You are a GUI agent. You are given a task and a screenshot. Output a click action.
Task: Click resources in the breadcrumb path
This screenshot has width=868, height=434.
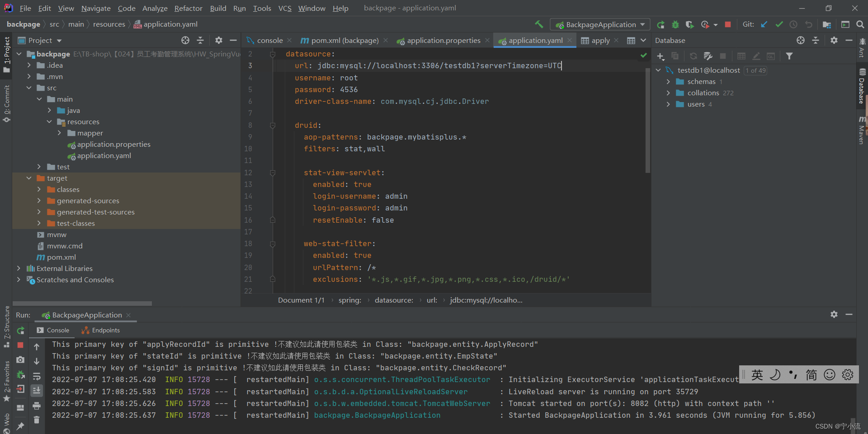click(x=109, y=24)
